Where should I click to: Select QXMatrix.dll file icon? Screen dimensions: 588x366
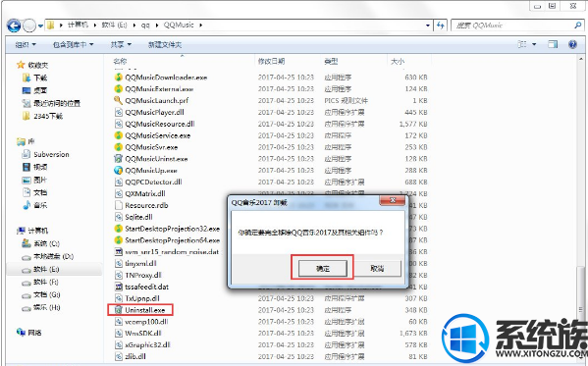(119, 193)
